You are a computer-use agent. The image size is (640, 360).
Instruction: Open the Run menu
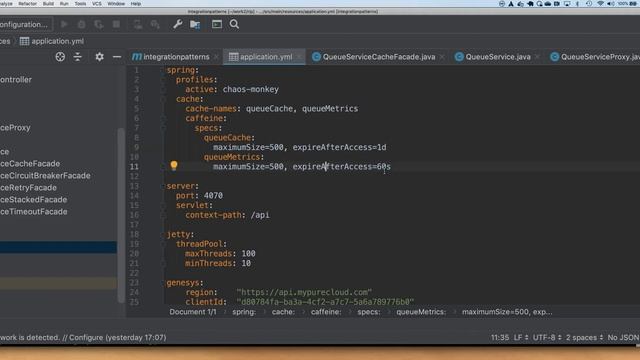(x=64, y=4)
